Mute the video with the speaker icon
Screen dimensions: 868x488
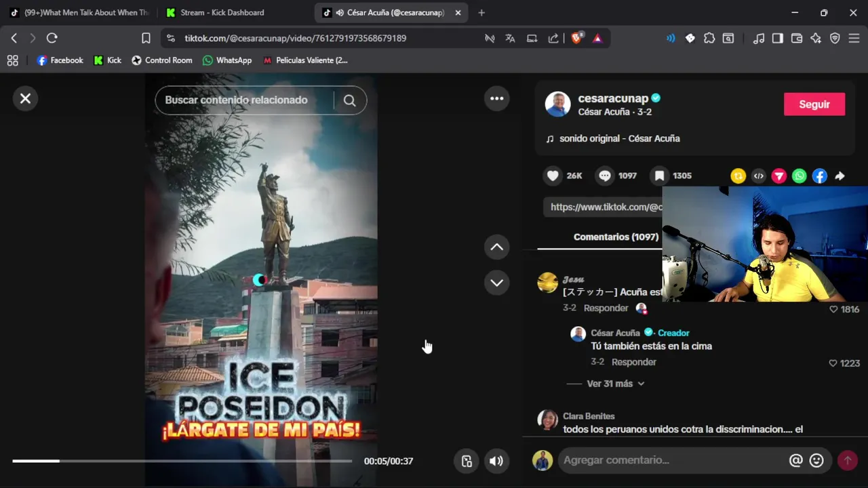(496, 461)
